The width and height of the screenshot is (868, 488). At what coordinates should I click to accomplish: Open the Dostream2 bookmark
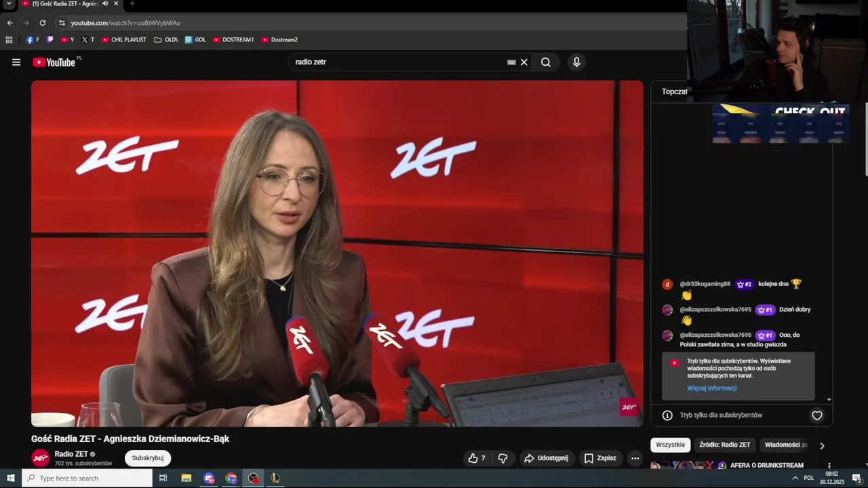coord(279,40)
